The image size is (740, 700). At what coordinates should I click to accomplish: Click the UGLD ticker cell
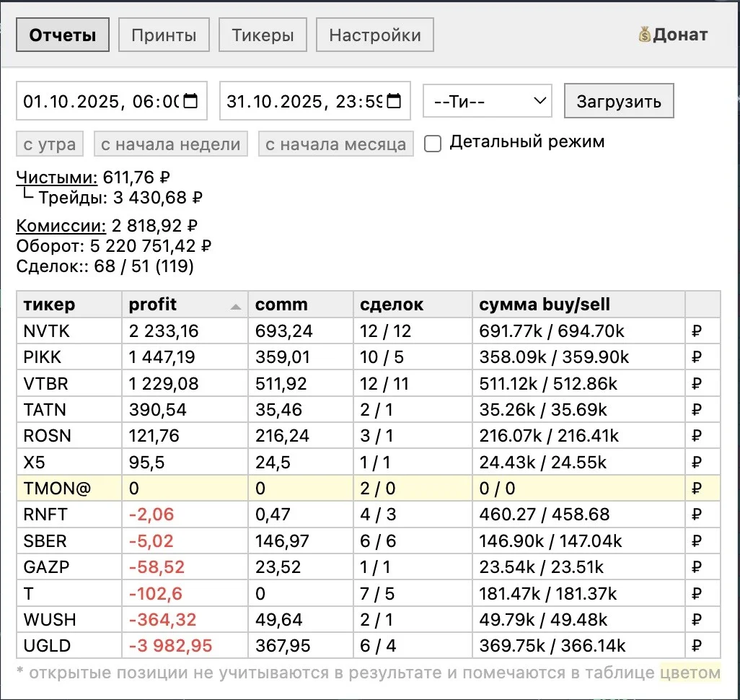69,645
